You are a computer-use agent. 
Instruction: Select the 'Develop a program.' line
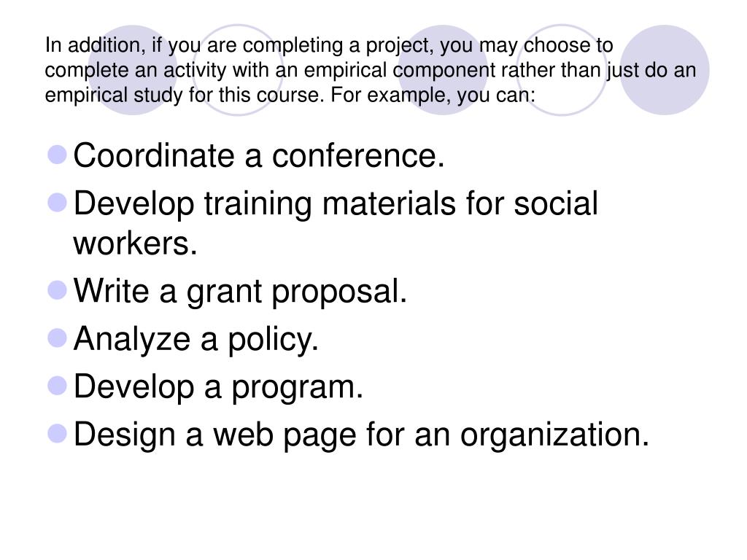click(x=218, y=388)
